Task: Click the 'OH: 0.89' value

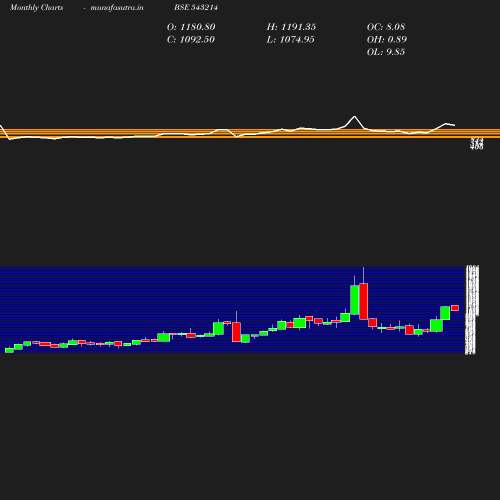Action: coord(387,40)
